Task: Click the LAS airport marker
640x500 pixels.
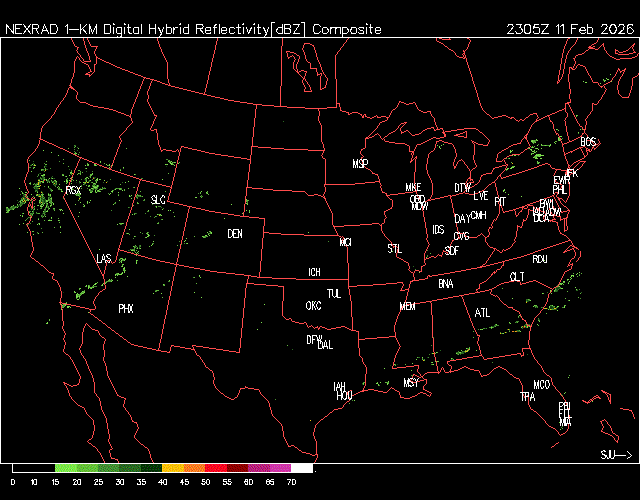Action: coord(104,259)
